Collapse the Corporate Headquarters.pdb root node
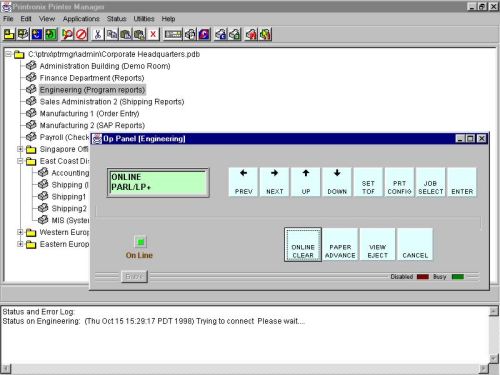 (8, 54)
